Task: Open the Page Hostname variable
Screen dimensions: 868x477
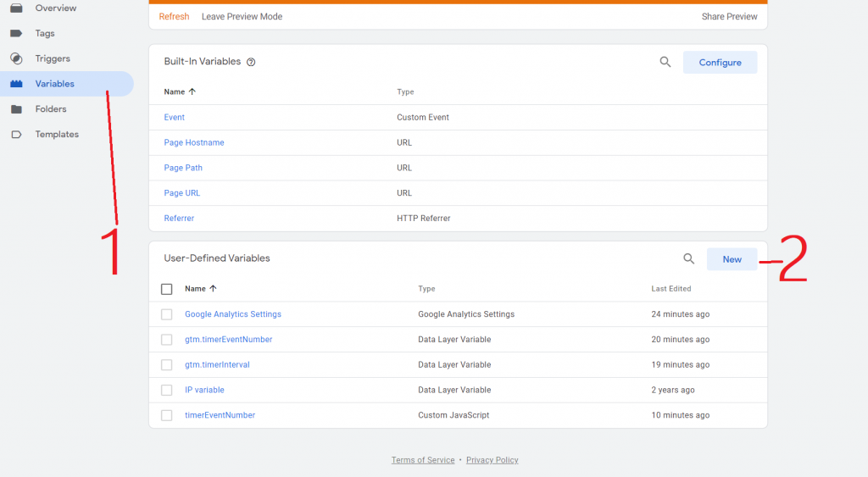Action: 194,142
